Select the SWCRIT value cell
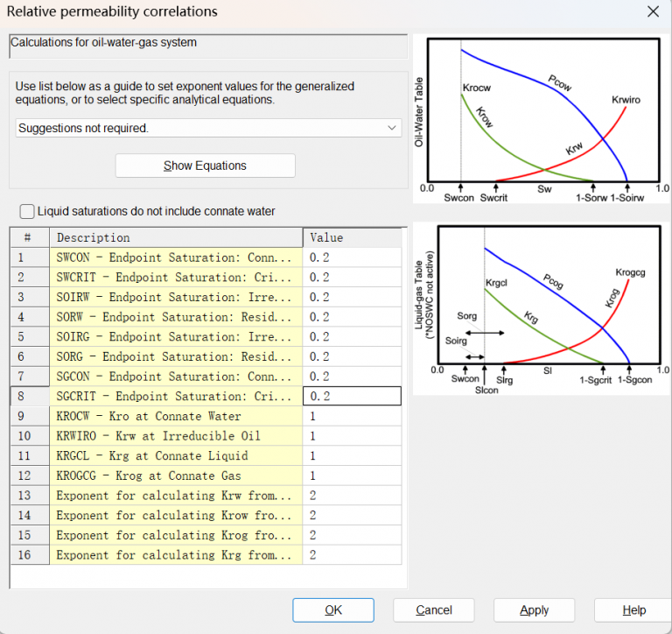The image size is (672, 634). point(352,278)
